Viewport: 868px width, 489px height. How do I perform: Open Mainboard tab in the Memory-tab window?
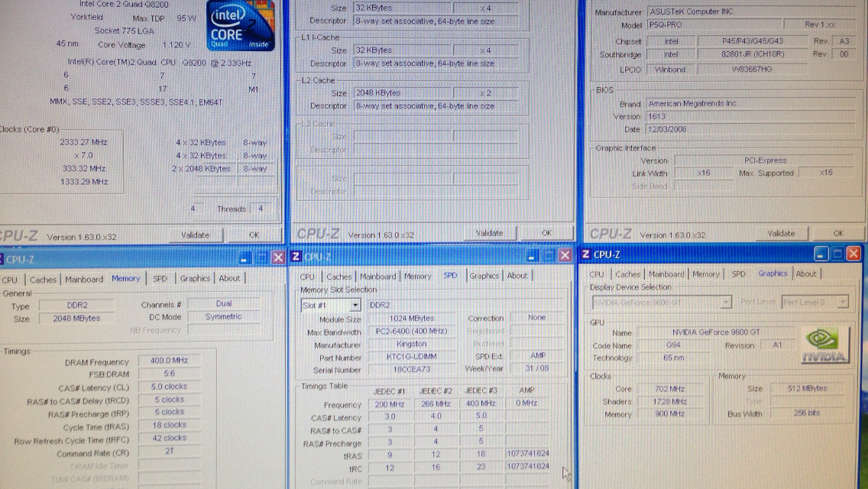click(84, 279)
